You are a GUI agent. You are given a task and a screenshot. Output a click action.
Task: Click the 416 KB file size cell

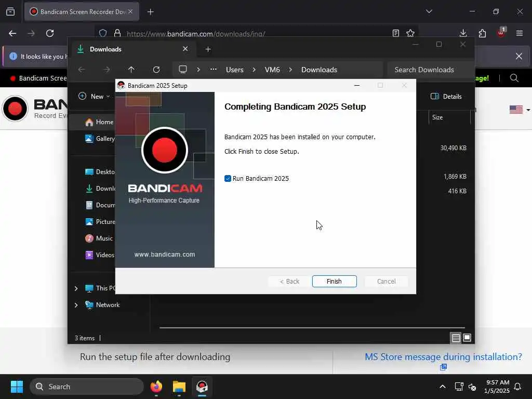457,191
